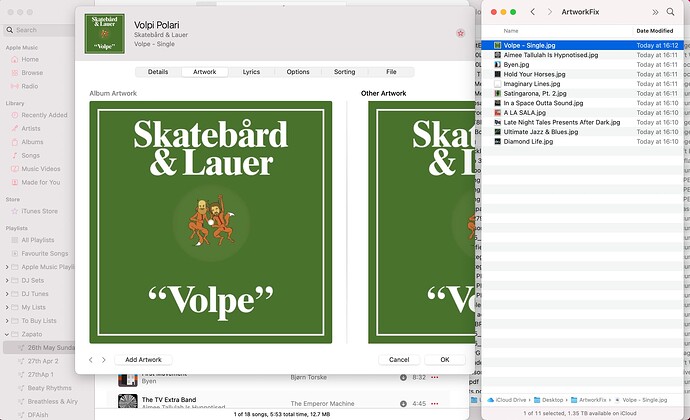Show more Finder toolbar items
The image size is (690, 420).
pos(655,12)
